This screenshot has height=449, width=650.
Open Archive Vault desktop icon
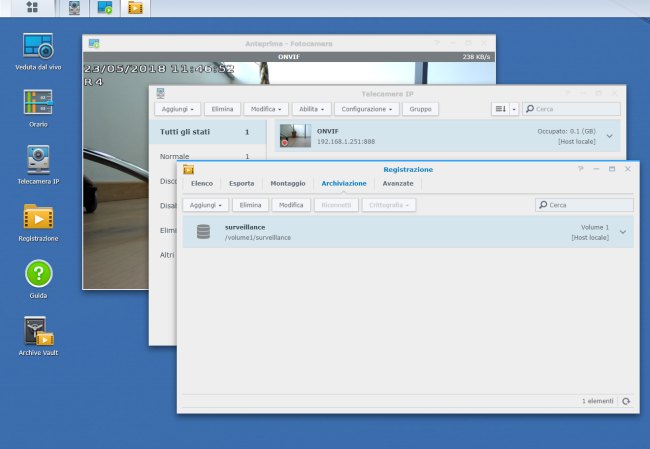point(38,331)
